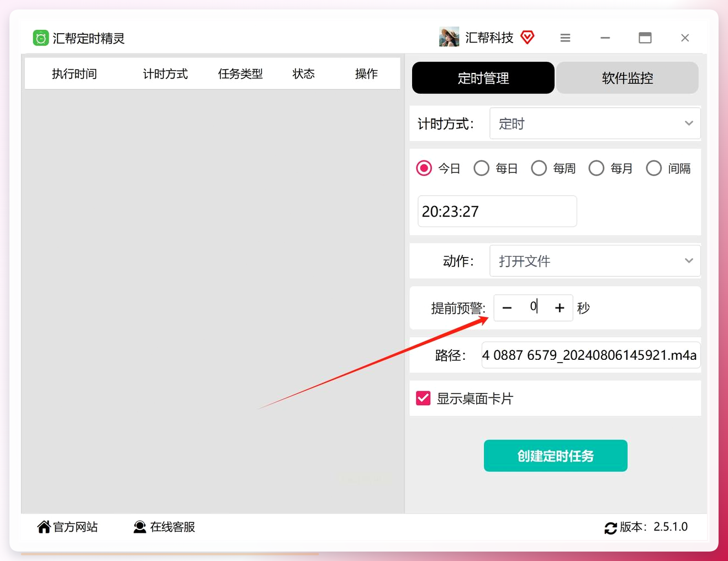Screen dimensions: 728x561
Task: Select the 今日 radio button
Action: click(424, 168)
